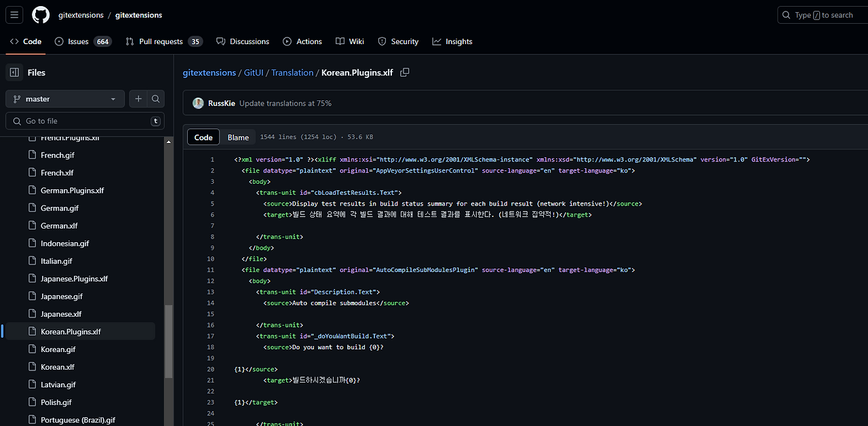Copy the file path icon
The height and width of the screenshot is (426, 868).
tap(405, 73)
